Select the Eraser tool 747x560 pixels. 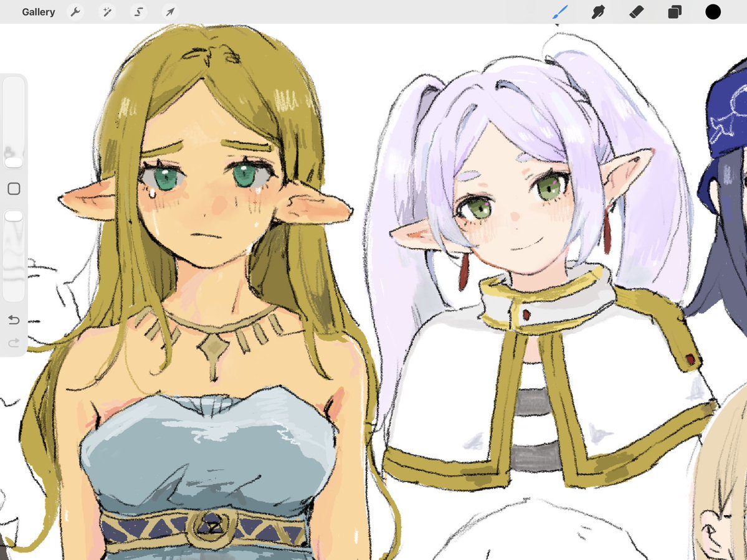click(637, 12)
